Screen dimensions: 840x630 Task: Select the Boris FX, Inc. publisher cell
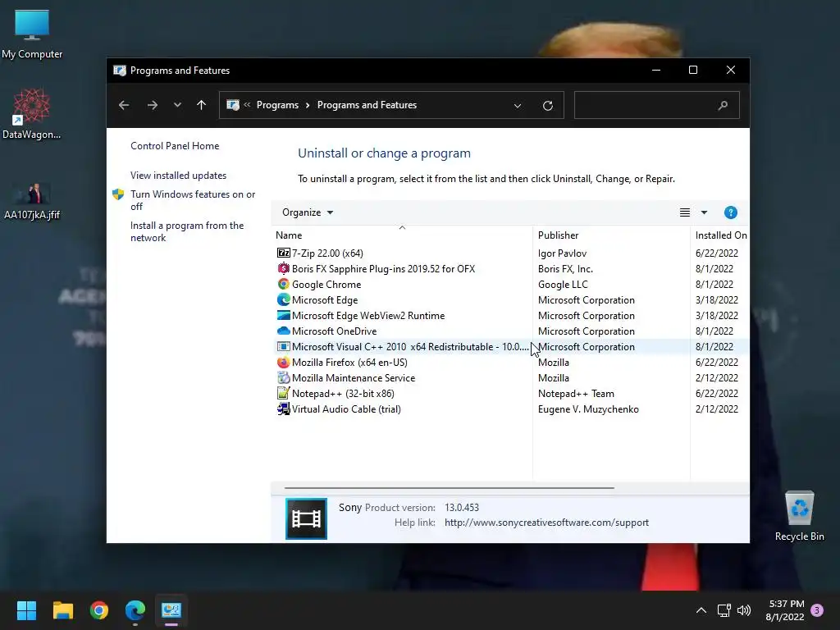click(565, 268)
